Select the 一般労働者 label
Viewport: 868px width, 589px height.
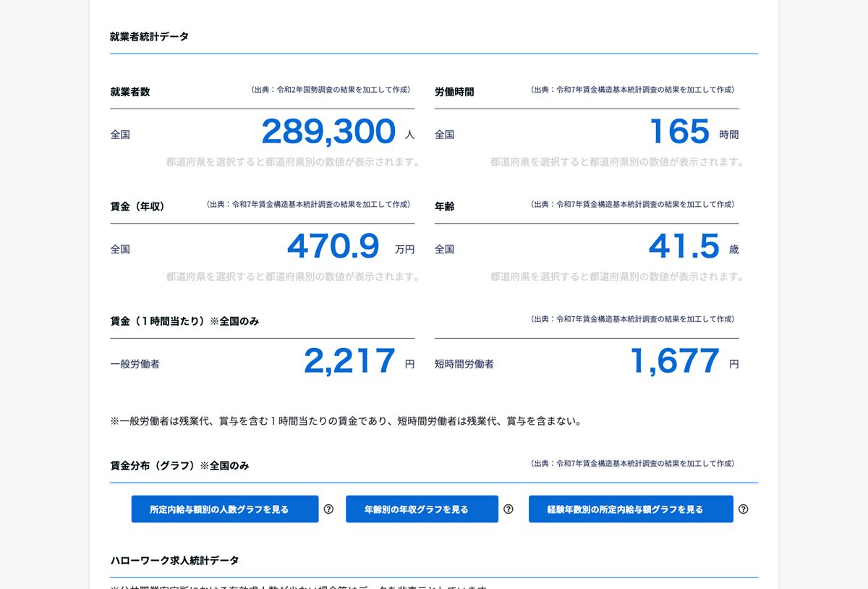[135, 364]
